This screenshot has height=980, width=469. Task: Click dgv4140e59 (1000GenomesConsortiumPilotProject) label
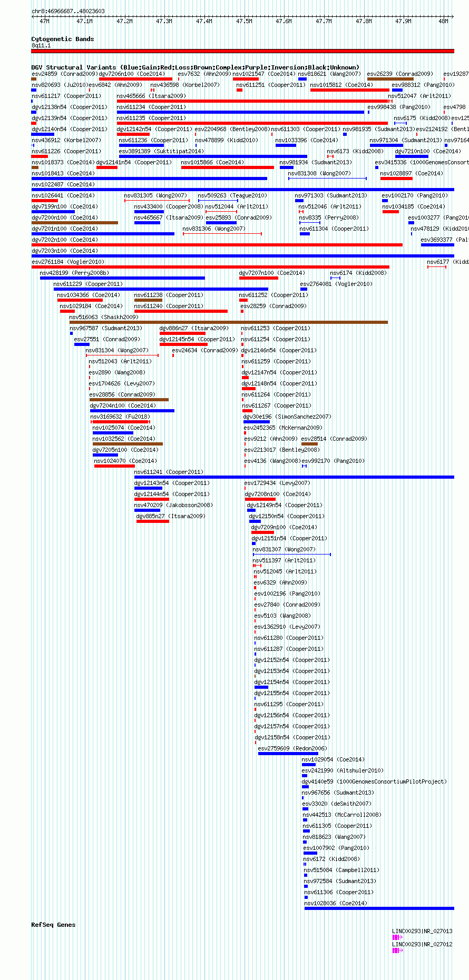[374, 781]
